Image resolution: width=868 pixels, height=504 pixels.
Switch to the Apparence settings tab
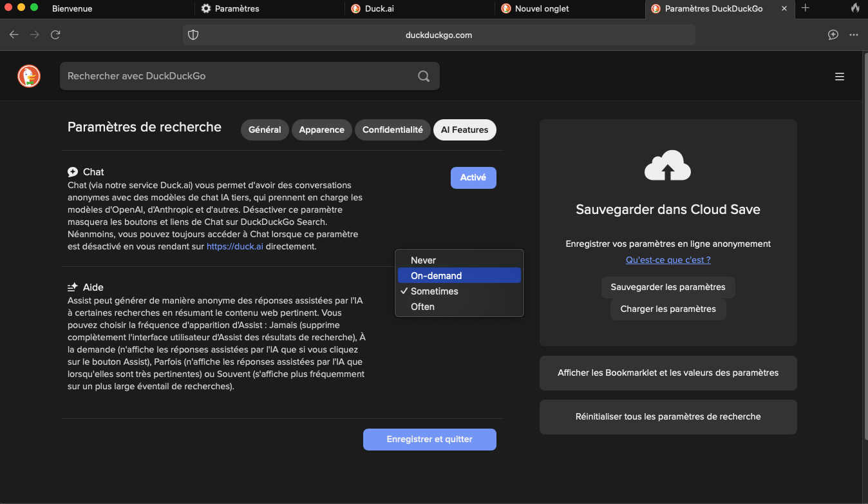pos(321,130)
